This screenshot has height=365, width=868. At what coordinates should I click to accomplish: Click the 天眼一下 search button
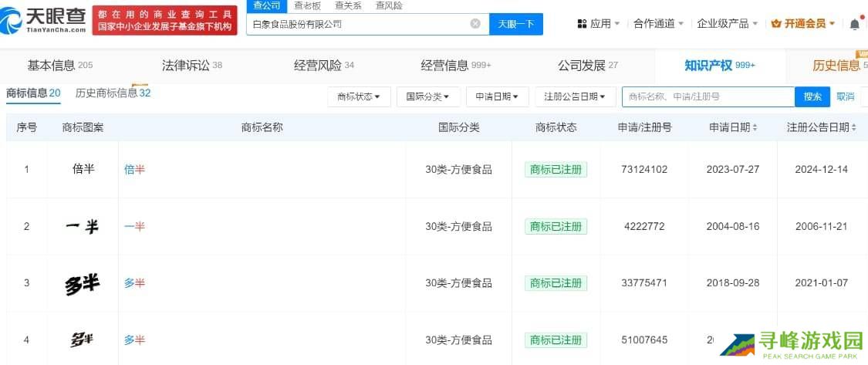(516, 24)
